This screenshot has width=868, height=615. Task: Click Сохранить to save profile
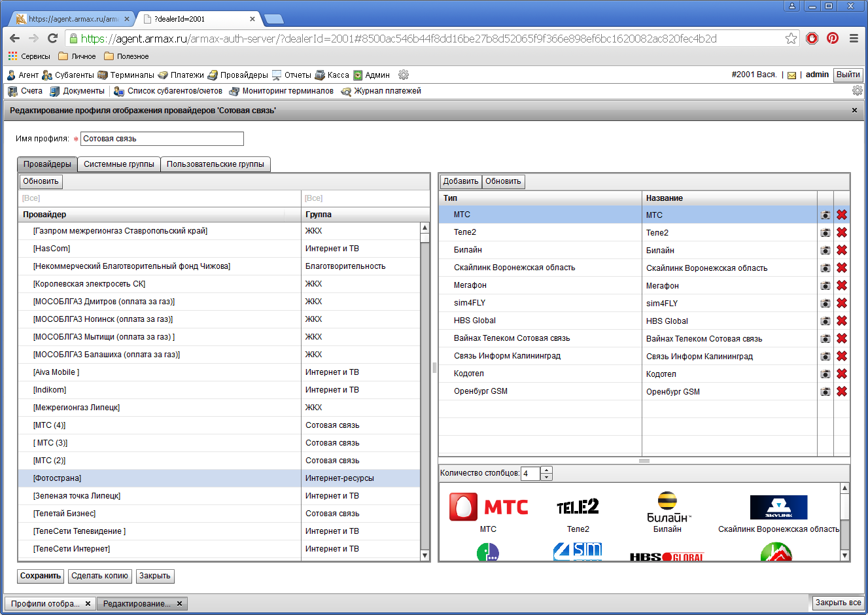click(41, 576)
